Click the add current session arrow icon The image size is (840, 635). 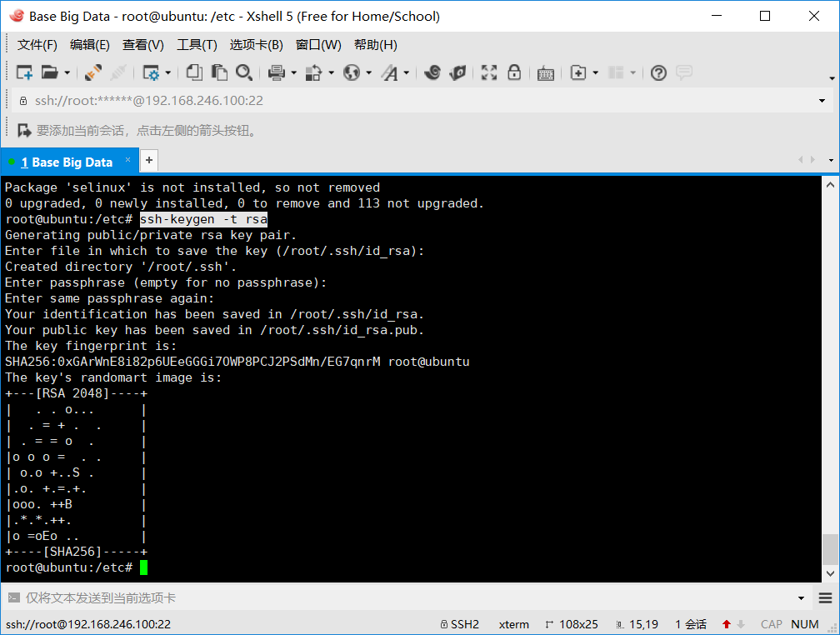[x=24, y=130]
